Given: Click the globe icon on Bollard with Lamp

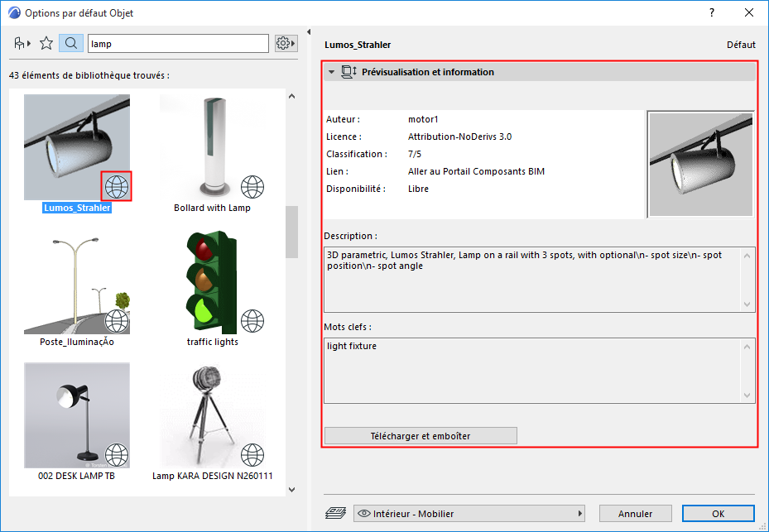Looking at the screenshot, I should coord(252,186).
